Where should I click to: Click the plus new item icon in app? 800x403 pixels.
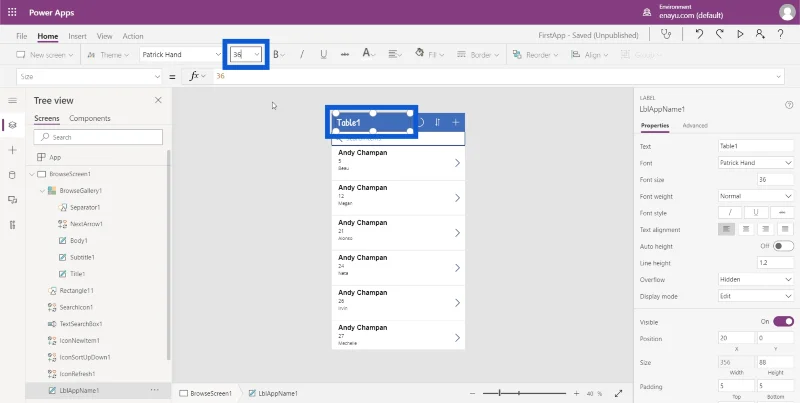pos(456,122)
